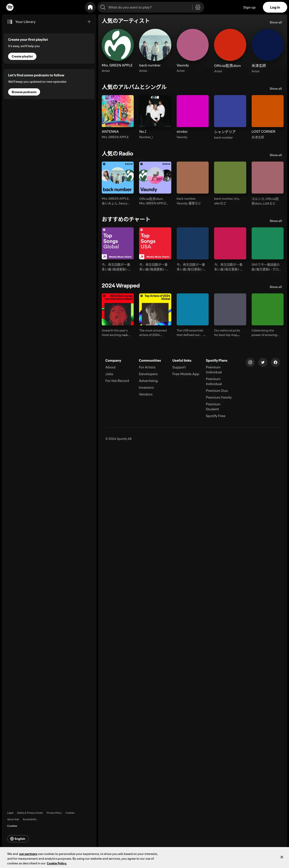Open the Investors footer link
The width and height of the screenshot is (289, 868).
[146, 388]
